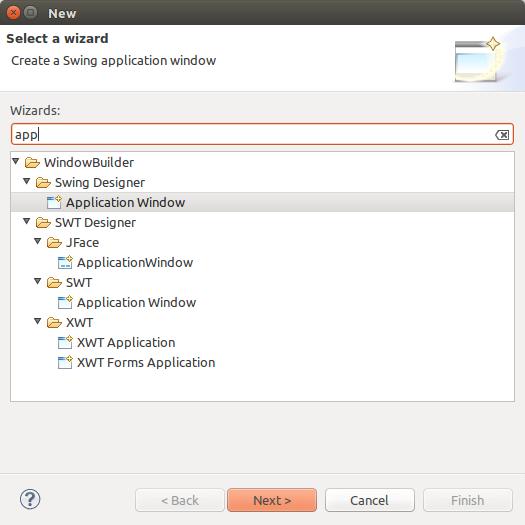Select the XWT folder label
525x525 pixels.
coord(79,323)
